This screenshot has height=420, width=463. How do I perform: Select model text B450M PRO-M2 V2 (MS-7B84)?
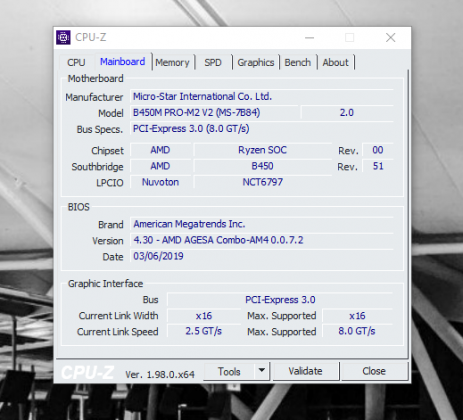214,113
